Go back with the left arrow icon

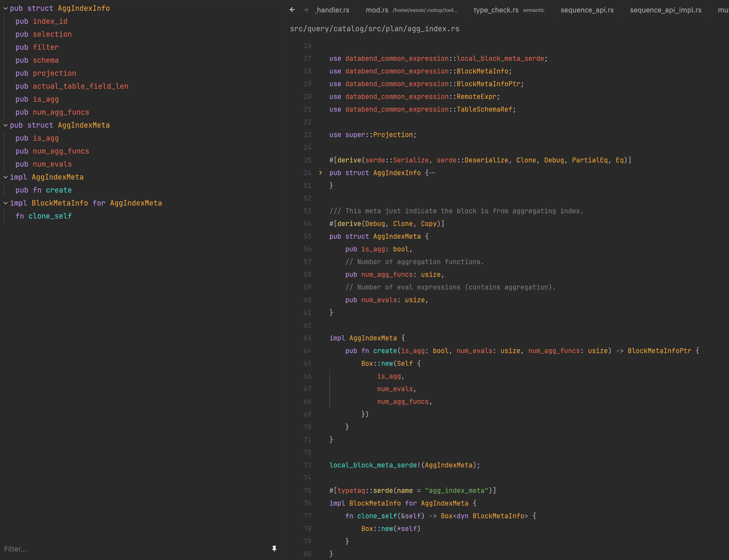[x=292, y=10]
